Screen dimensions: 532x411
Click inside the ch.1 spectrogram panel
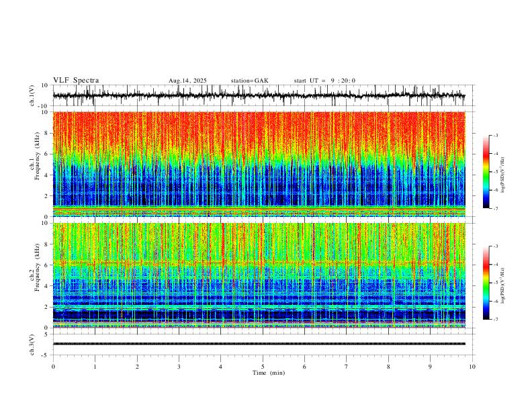tap(259, 164)
